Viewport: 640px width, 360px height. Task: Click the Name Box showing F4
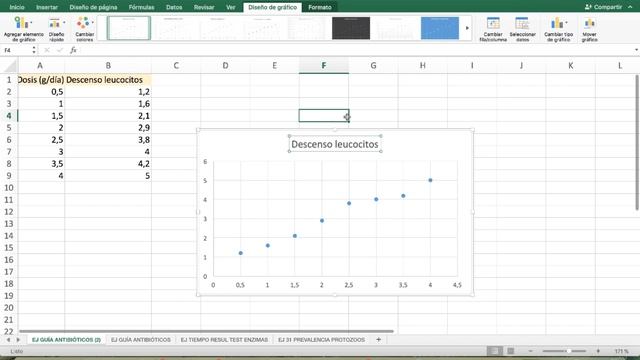16,50
